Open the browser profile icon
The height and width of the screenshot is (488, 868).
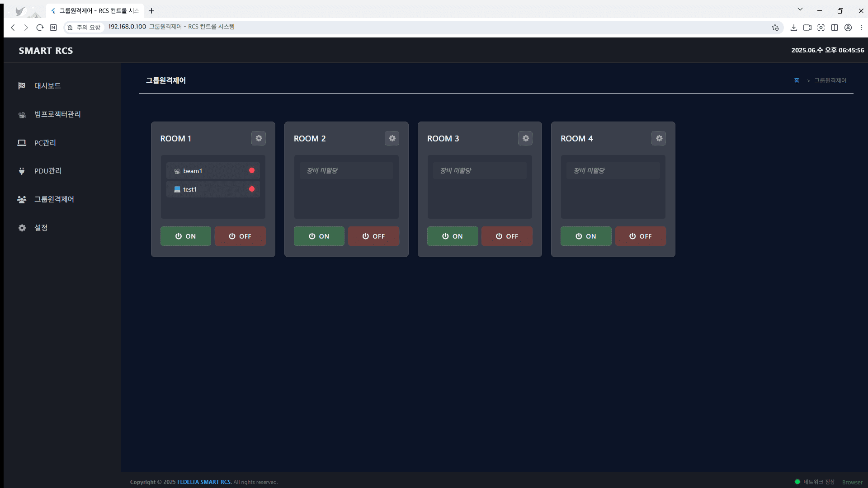coord(848,28)
